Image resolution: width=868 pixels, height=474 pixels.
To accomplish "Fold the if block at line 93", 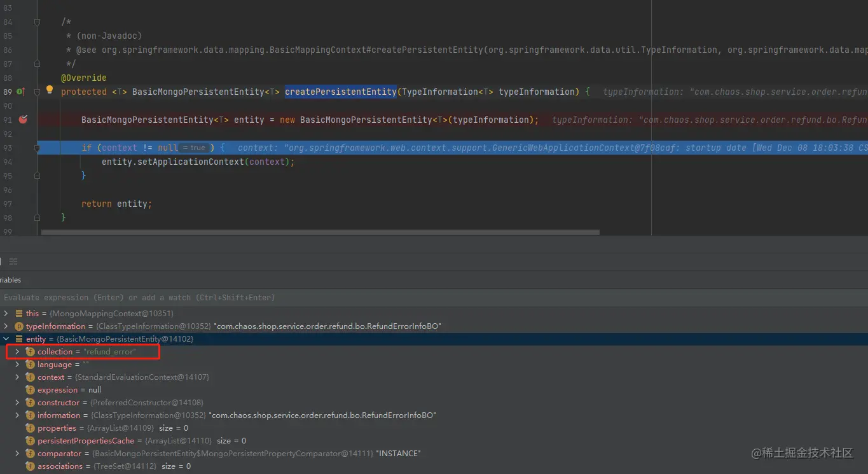I will pos(37,148).
